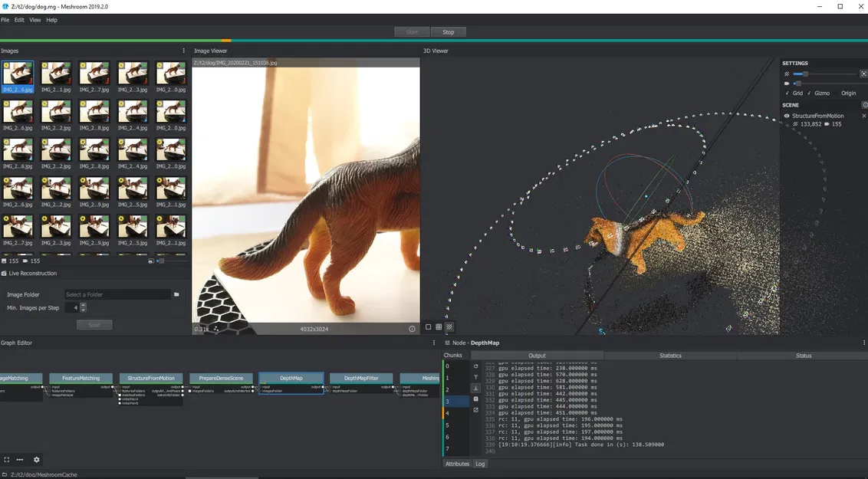Switch to the Statistics tab

click(x=670, y=356)
